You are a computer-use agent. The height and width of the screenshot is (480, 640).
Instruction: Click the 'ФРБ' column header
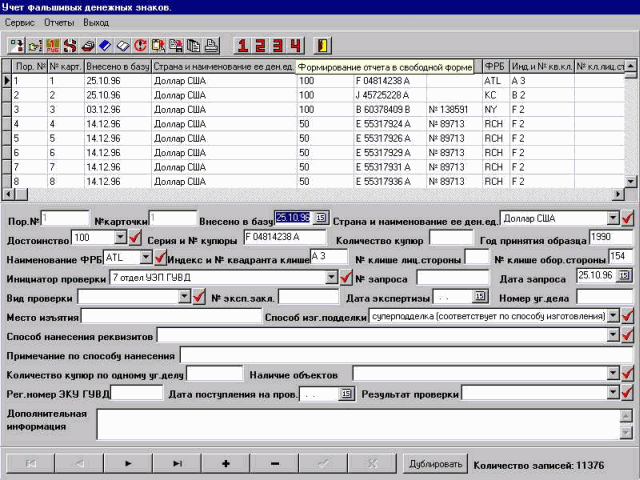pyautogui.click(x=495, y=67)
